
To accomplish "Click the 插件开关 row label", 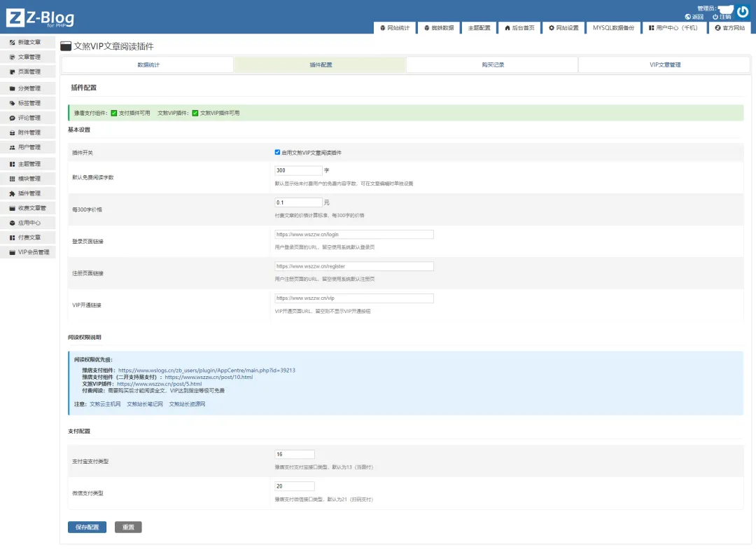I will click(83, 153).
